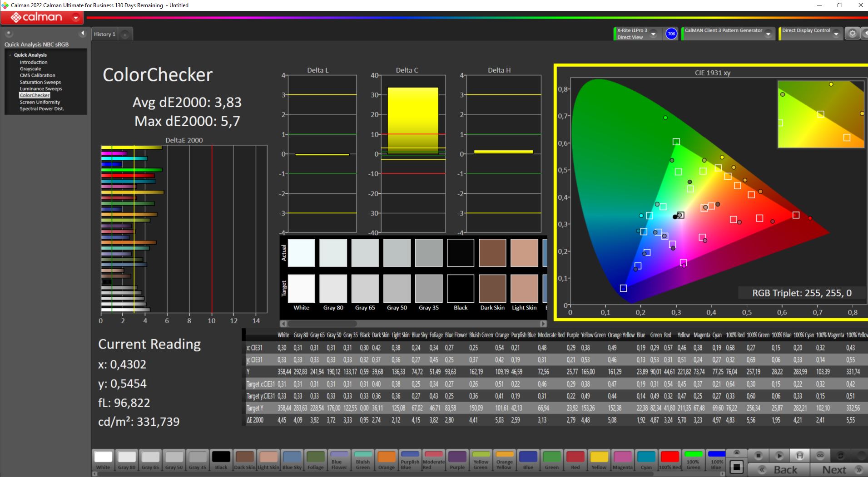Click the black pattern window square icon
The width and height of the screenshot is (868, 477).
(737, 467)
